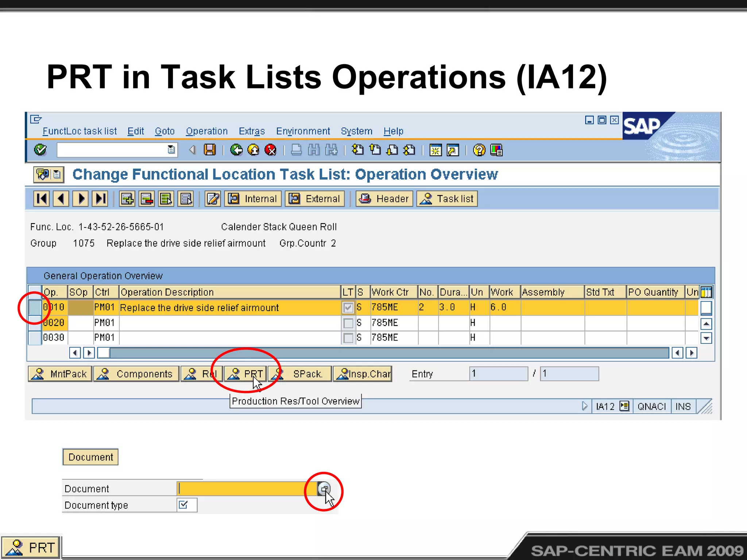Click the Deselect All rows icon
The width and height of the screenshot is (747, 560).
[x=186, y=199]
